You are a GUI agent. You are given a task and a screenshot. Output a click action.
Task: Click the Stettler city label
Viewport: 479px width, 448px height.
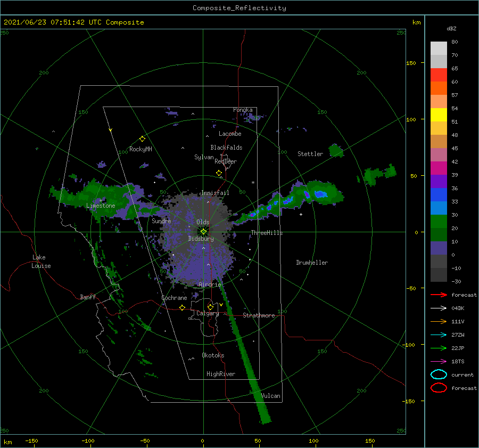(x=310, y=154)
